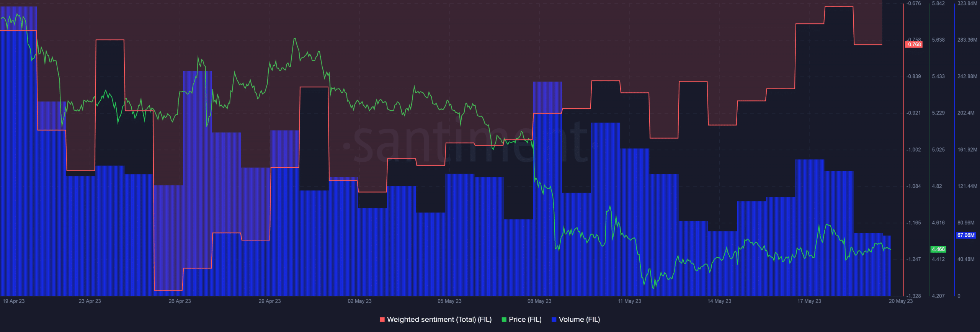Click the -0.676 sentiment axis value

coord(914,3)
